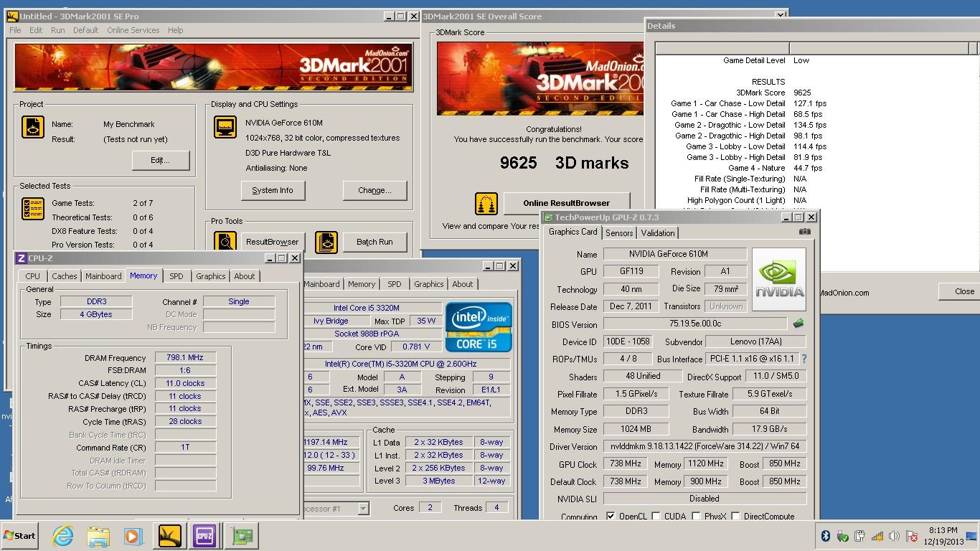
Task: Switch to 3DMark2001 taskbar button
Action: coord(170,536)
